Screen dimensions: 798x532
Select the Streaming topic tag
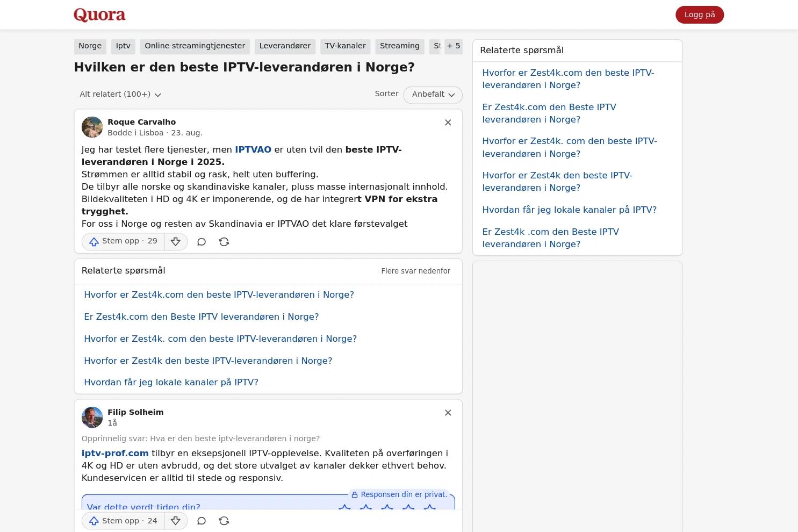[399, 46]
